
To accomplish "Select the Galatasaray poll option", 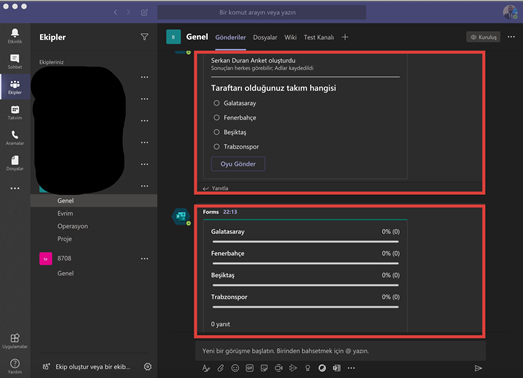I will point(216,103).
